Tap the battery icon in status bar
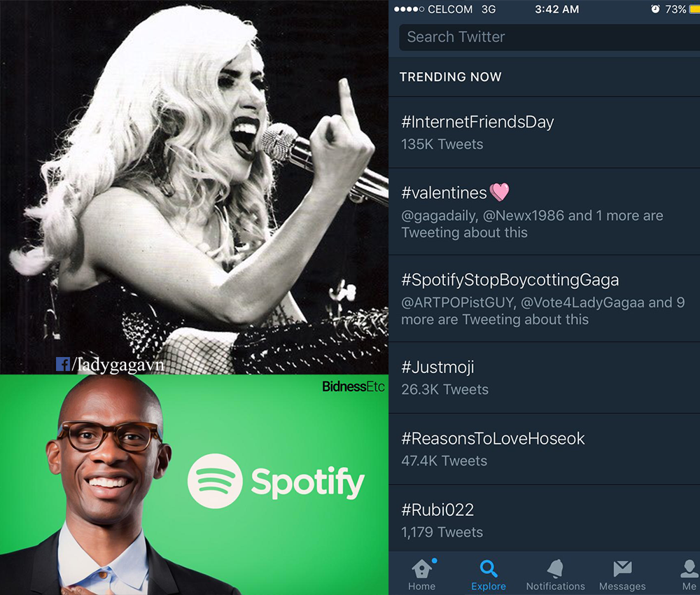Screen dimensions: 700x595 694,9
